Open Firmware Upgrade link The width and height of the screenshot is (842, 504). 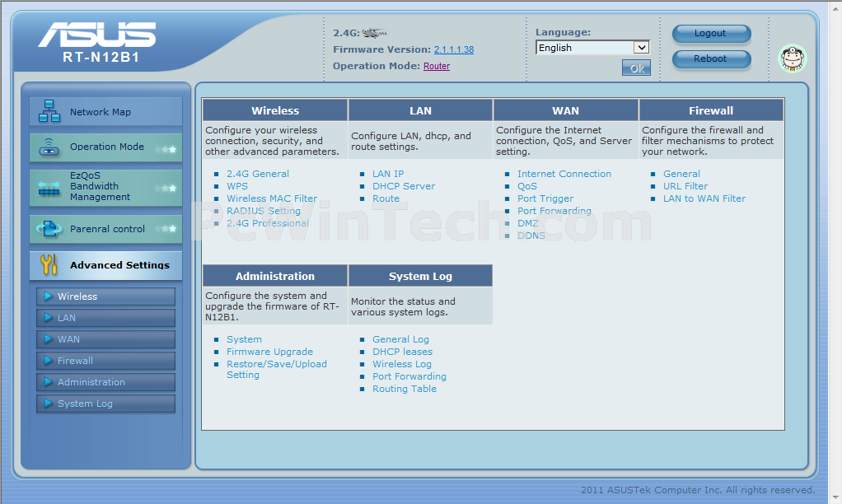[x=269, y=352]
